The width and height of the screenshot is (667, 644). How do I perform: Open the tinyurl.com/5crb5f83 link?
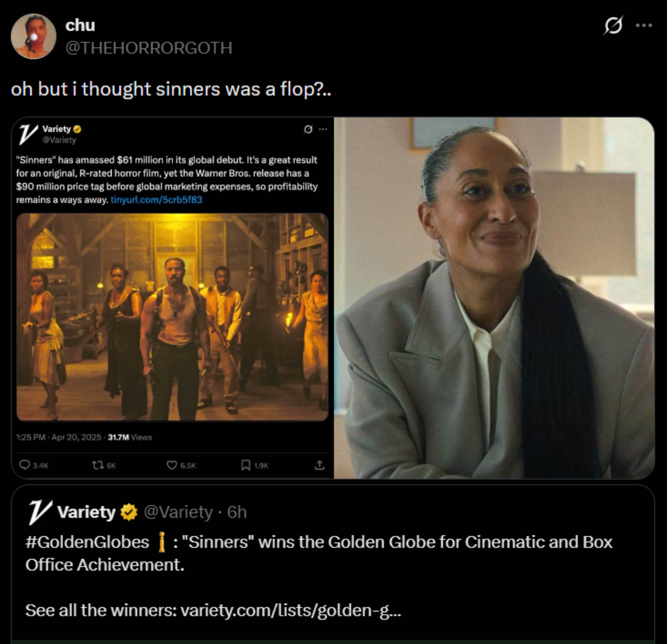tap(157, 200)
